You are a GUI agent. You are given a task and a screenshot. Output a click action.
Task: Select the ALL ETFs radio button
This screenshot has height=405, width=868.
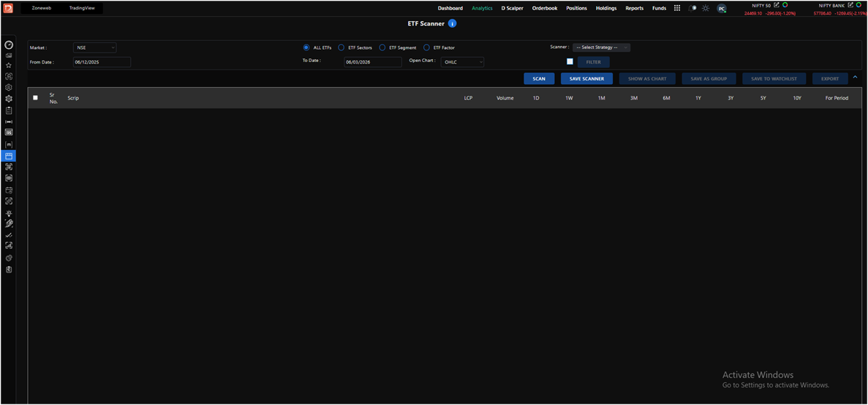pos(306,48)
